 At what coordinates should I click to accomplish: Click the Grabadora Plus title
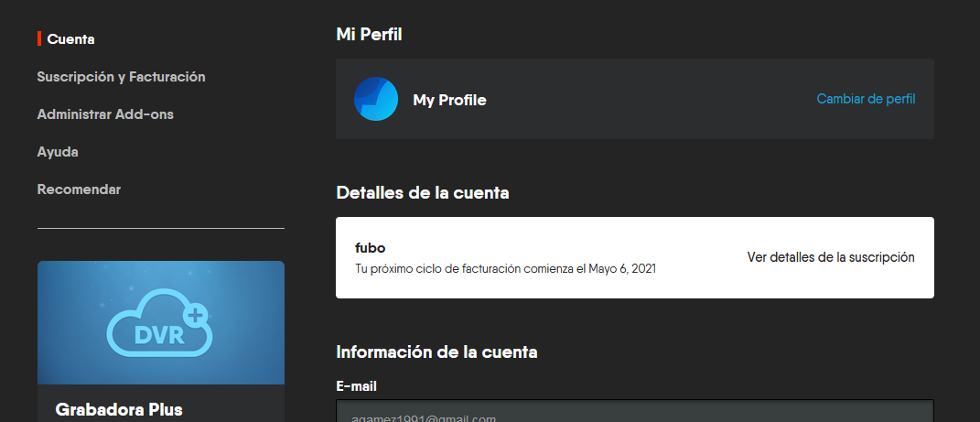click(119, 409)
